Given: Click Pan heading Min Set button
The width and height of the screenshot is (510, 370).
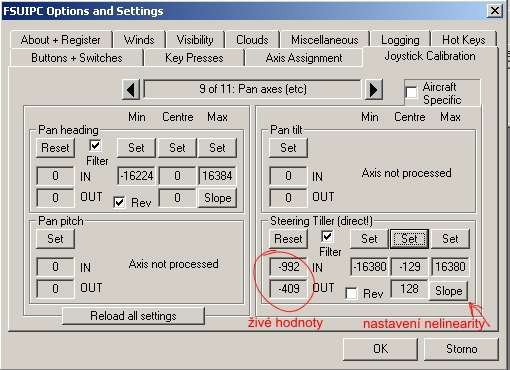Looking at the screenshot, I should (136, 148).
